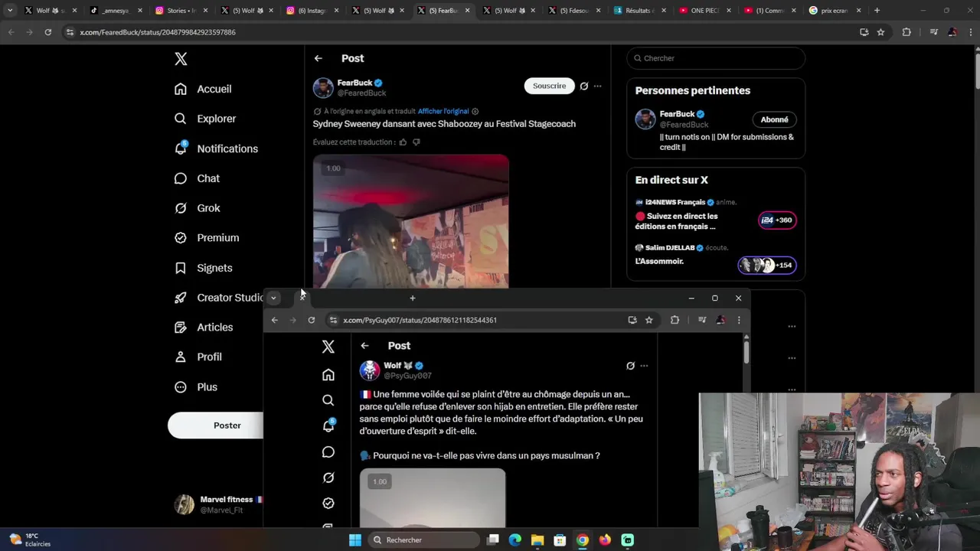980x551 pixels.
Task: Open Windows Start menu
Action: click(355, 540)
